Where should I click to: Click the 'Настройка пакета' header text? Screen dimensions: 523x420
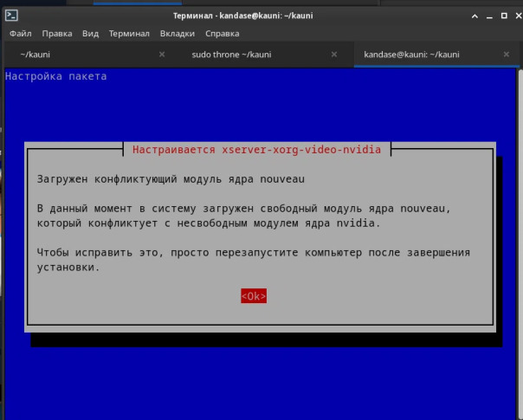pyautogui.click(x=56, y=76)
